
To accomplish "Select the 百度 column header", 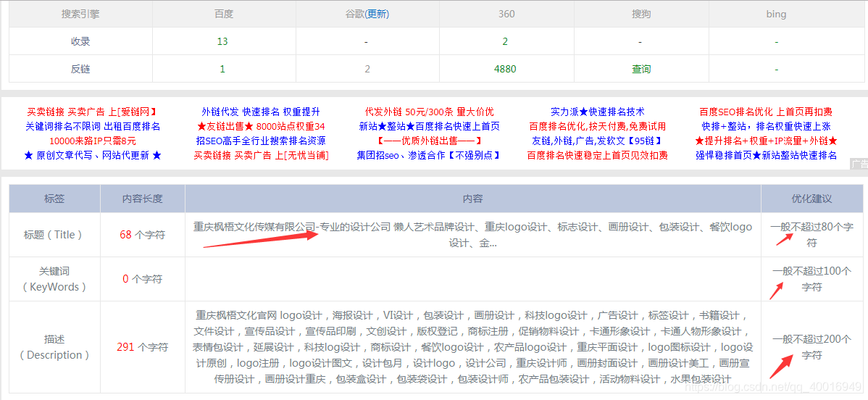I will 224,14.
